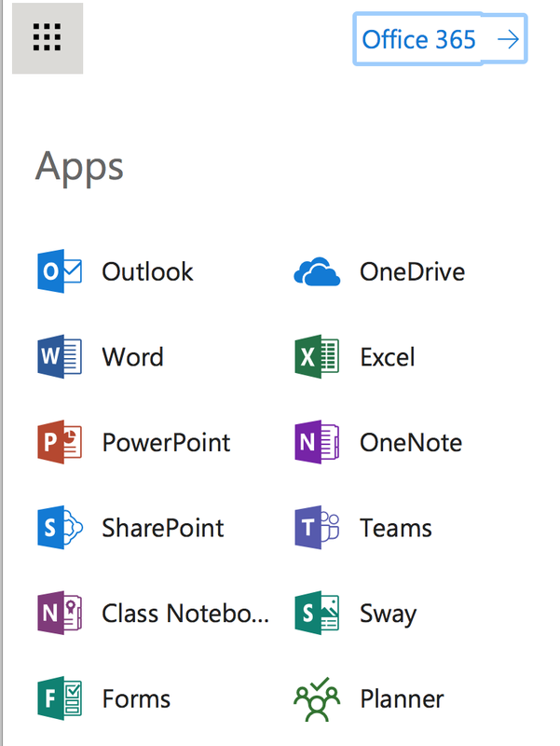The image size is (560, 746).
Task: Open the OneDrive cloud icon
Action: pyautogui.click(x=317, y=271)
